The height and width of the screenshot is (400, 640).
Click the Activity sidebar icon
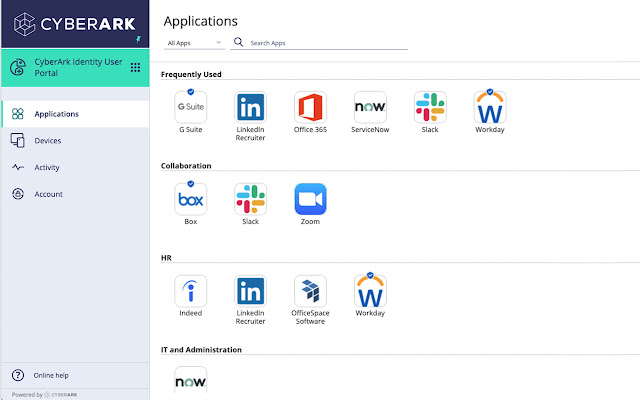click(18, 167)
